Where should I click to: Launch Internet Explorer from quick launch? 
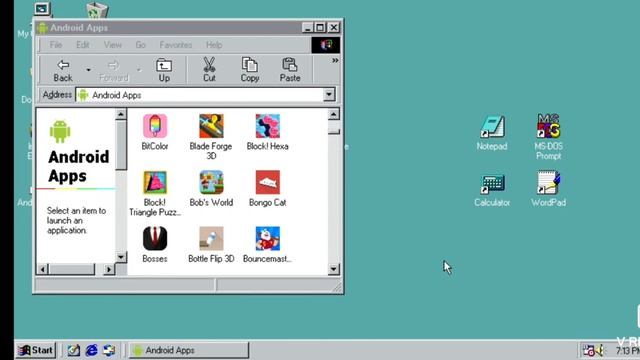click(91, 350)
